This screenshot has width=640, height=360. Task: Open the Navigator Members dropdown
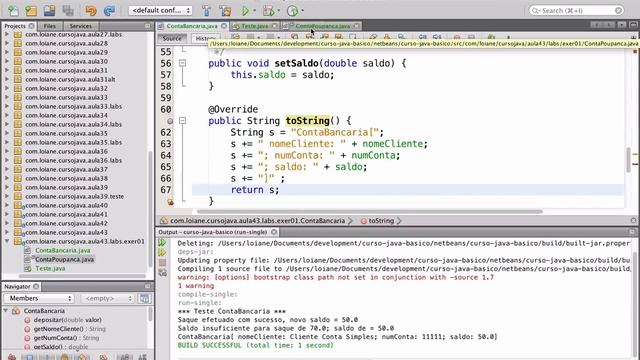pos(39,298)
